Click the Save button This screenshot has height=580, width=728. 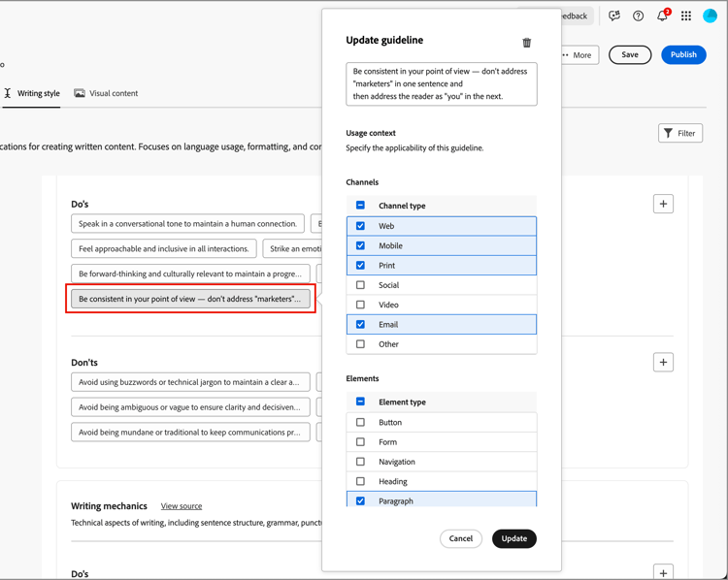point(630,54)
